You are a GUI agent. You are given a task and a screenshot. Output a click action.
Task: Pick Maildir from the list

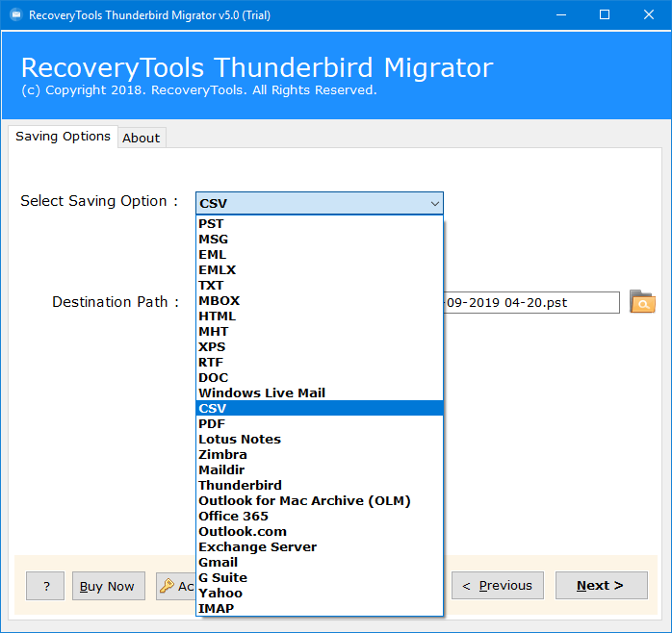pos(320,469)
